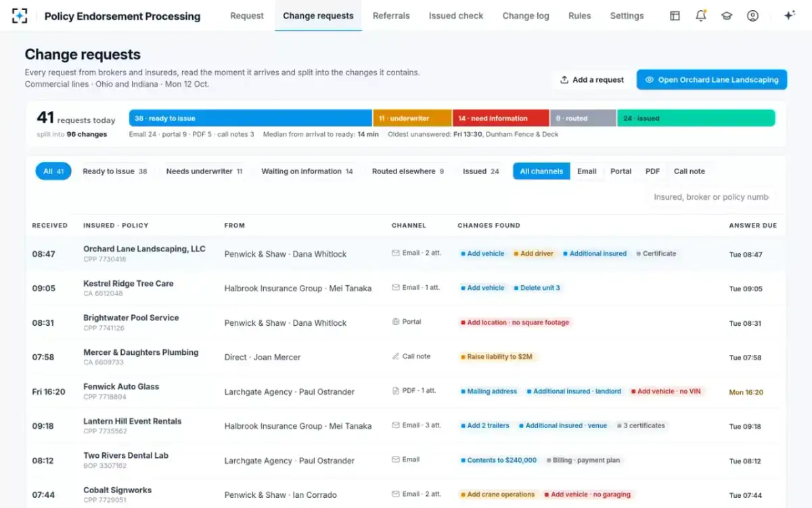The width and height of the screenshot is (812, 508).
Task: Switch to the Referrals tab
Action: pos(391,16)
